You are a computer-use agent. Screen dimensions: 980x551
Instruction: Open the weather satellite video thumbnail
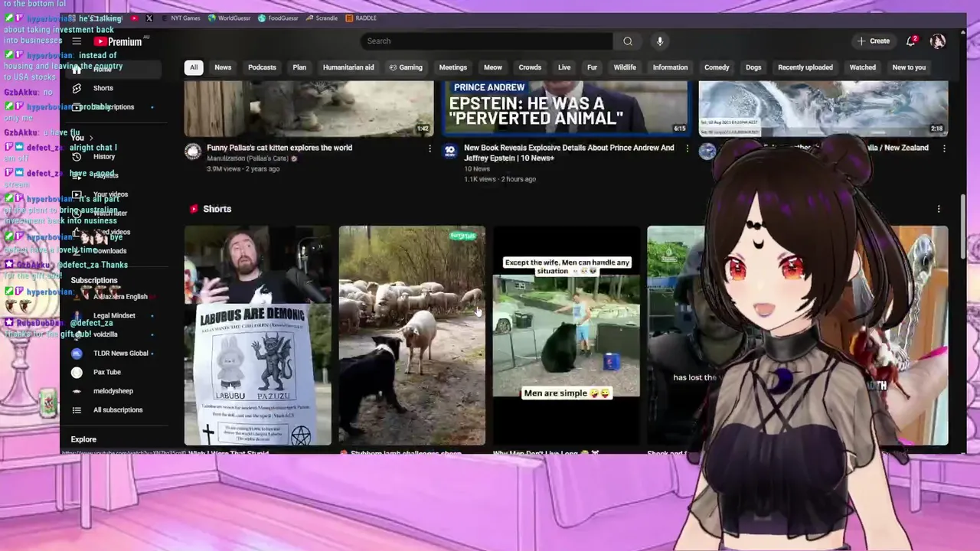(x=823, y=108)
